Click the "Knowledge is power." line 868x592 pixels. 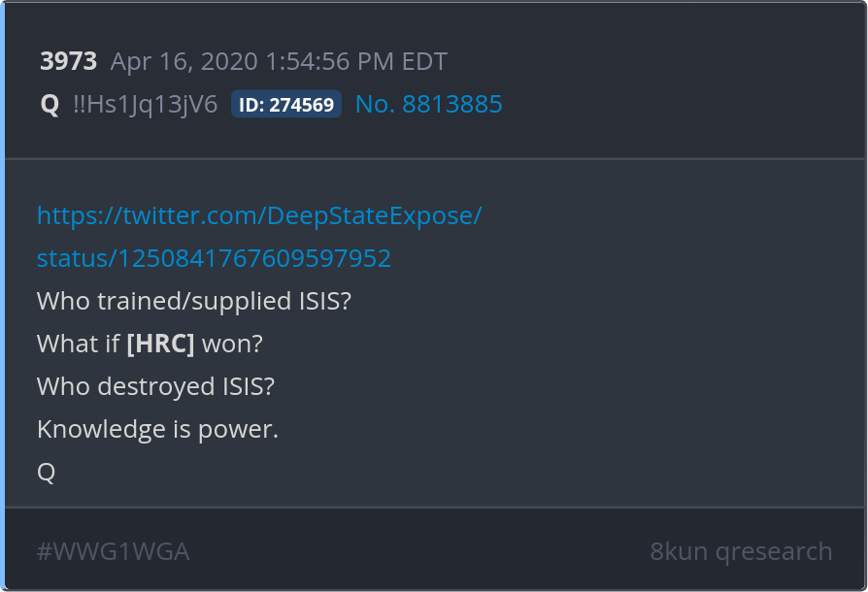point(157,429)
